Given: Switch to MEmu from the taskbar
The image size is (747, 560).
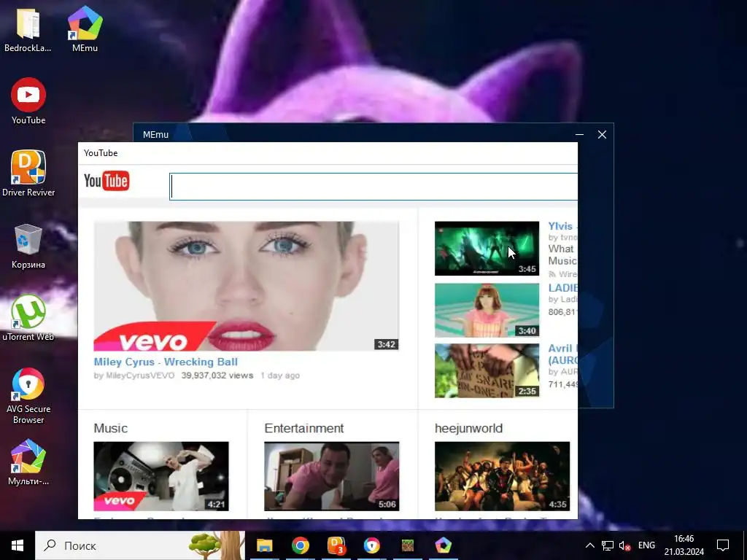Looking at the screenshot, I should pyautogui.click(x=443, y=545).
